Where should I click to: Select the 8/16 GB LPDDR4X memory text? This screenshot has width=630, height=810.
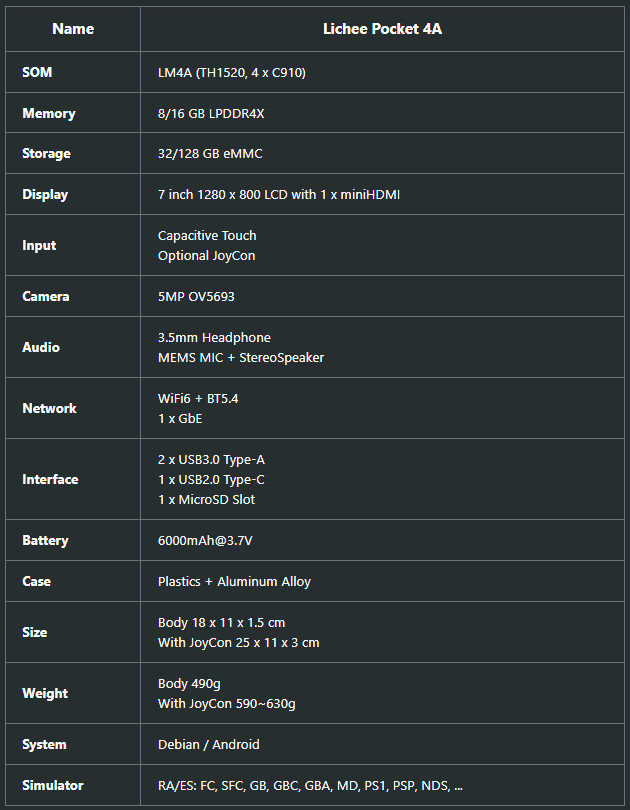click(210, 113)
